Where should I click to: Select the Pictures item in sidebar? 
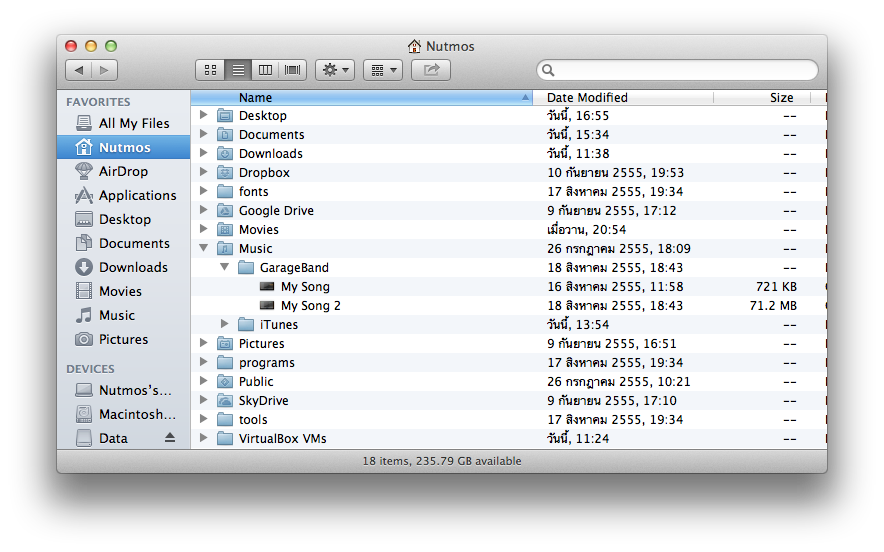point(123,339)
